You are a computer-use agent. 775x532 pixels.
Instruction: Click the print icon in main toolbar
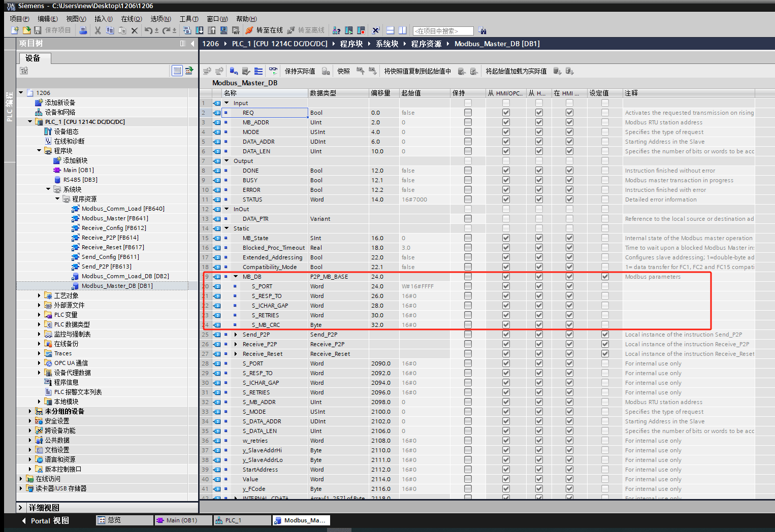(x=83, y=30)
